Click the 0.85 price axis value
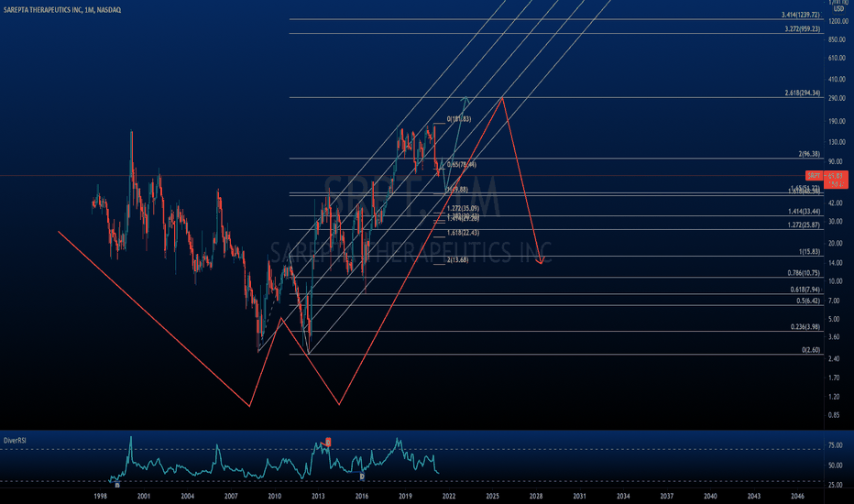The height and width of the screenshot is (504, 854). 834,415
